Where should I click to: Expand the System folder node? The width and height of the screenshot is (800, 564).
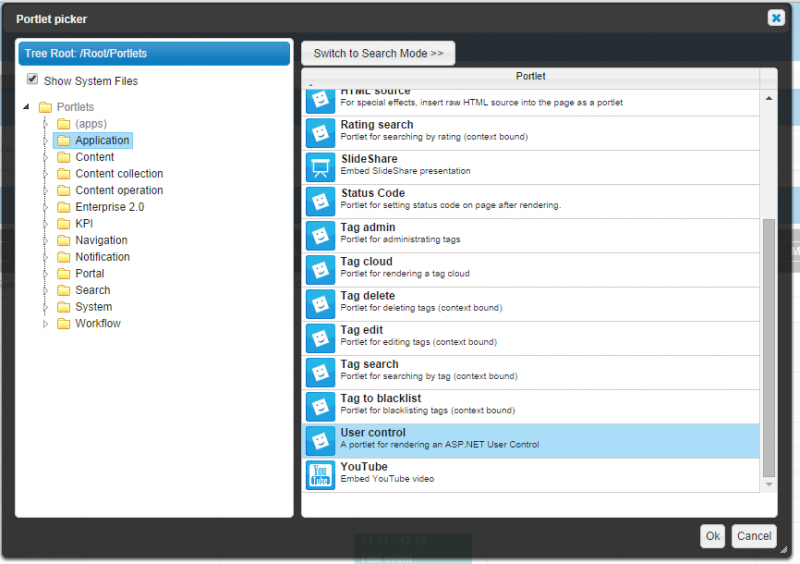tap(45, 307)
